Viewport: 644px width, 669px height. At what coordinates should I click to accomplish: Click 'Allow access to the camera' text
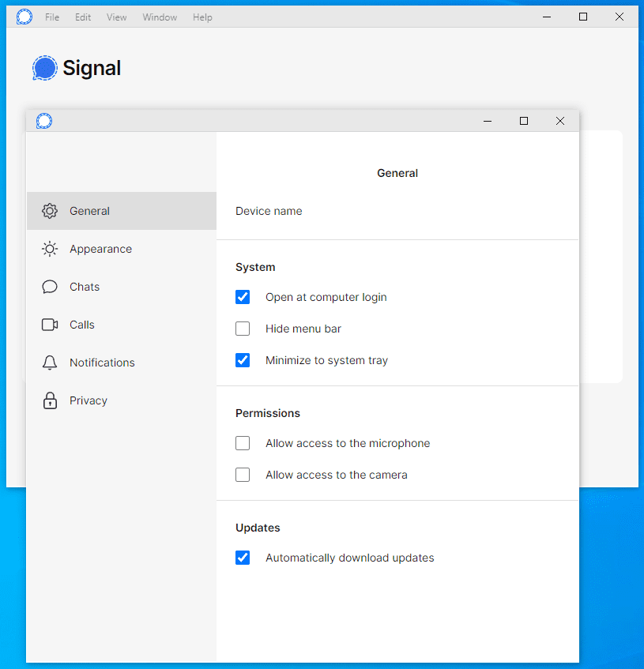tap(337, 475)
